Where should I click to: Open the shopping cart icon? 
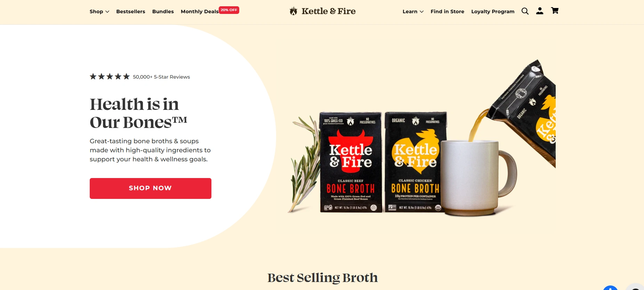555,11
